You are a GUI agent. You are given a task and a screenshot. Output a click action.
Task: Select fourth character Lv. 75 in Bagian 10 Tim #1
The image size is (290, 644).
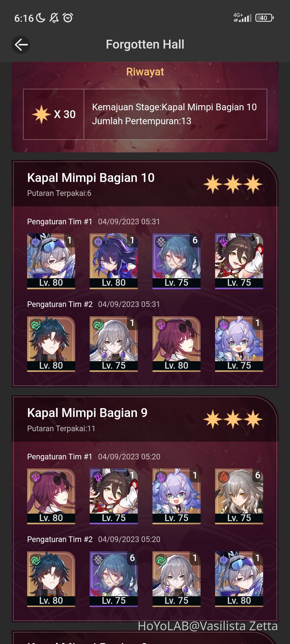239,261
